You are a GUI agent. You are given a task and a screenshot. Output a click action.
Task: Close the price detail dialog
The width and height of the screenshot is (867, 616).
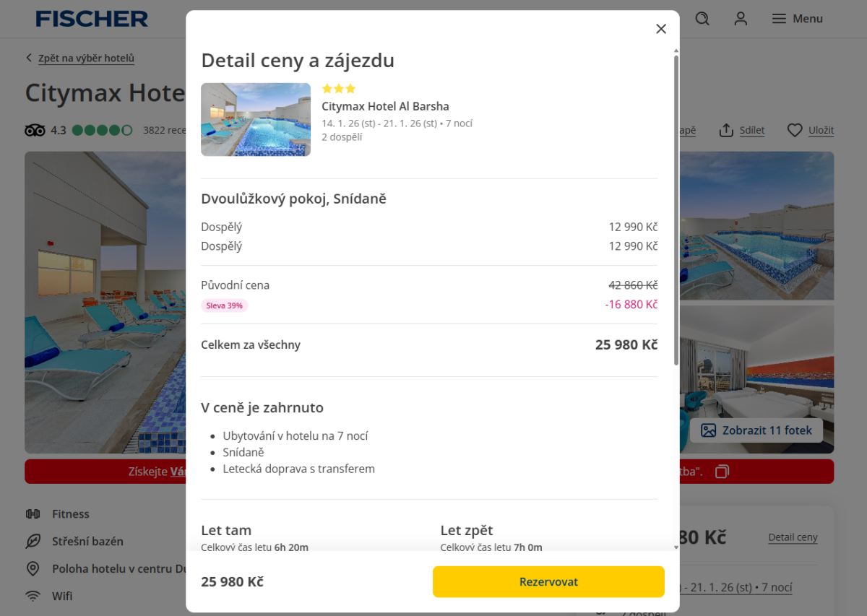coord(660,29)
